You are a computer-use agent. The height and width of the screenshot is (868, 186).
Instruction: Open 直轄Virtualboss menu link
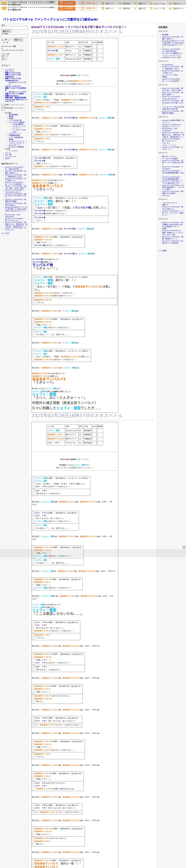(12, 96)
